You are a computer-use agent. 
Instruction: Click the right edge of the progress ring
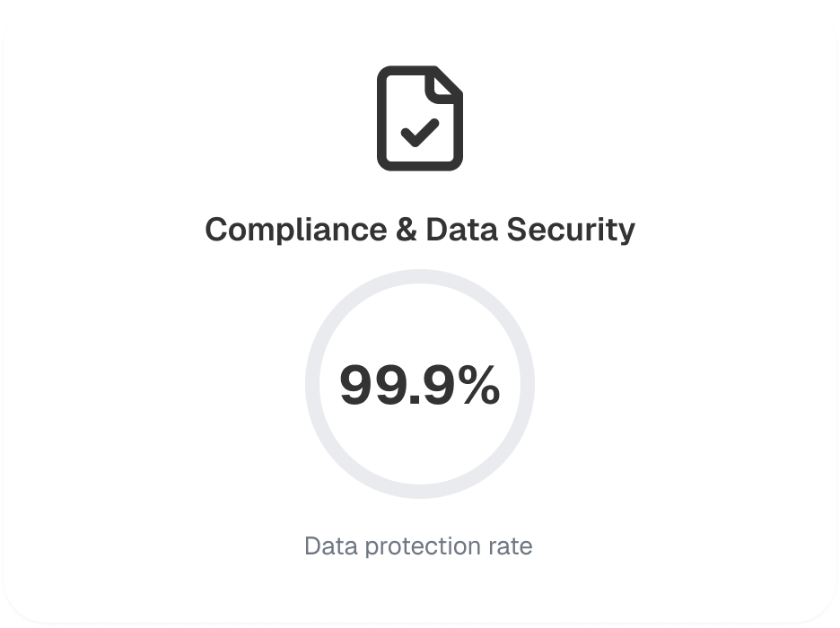pyautogui.click(x=528, y=384)
